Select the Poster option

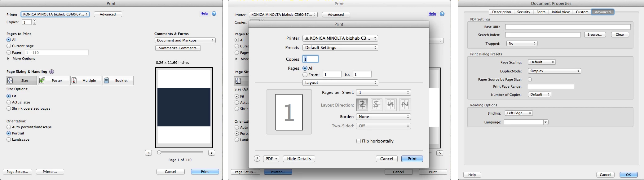point(54,81)
